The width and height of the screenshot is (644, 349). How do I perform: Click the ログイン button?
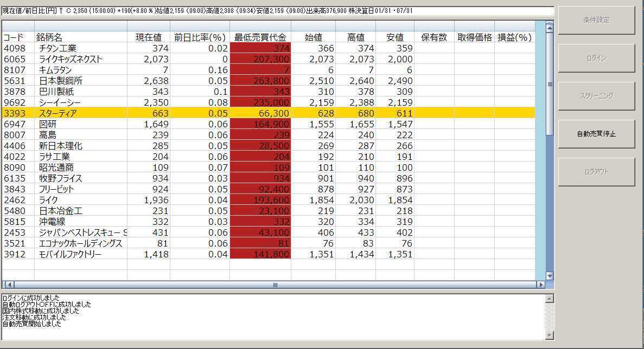click(596, 58)
